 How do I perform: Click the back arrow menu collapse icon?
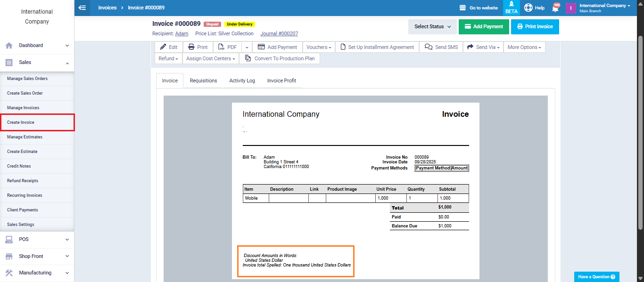pyautogui.click(x=83, y=8)
